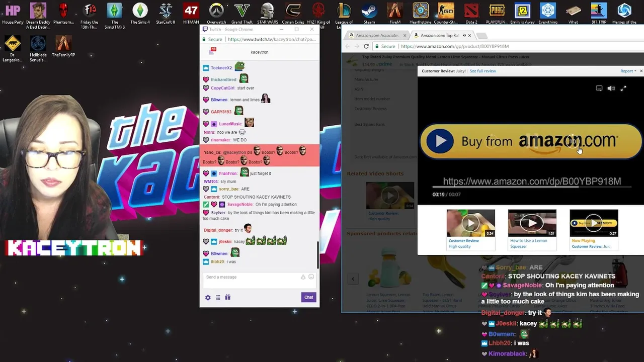
Task: Open the League of Legends shortcut
Action: (344, 13)
